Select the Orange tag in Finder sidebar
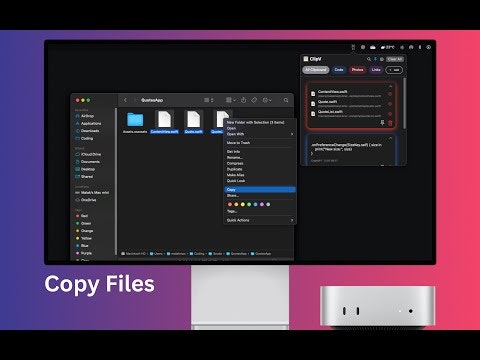Viewport: 480px width, 360px height. click(x=85, y=231)
